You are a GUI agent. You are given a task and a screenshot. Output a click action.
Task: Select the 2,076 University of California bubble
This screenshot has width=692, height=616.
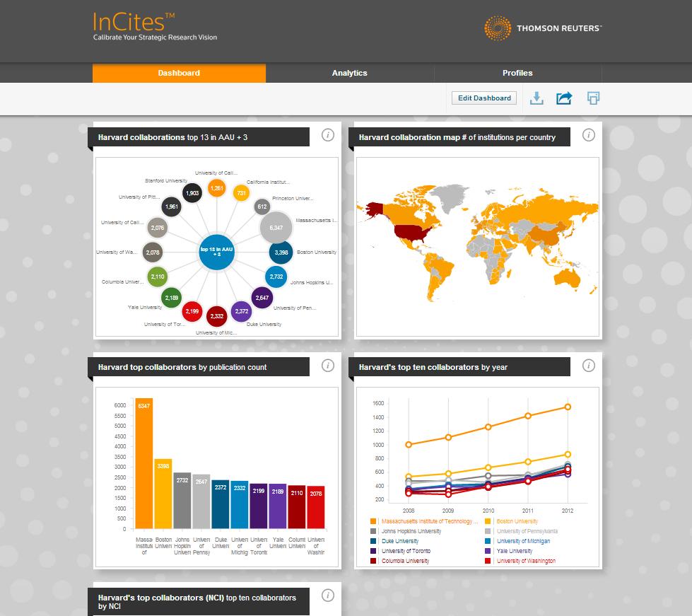(157, 228)
